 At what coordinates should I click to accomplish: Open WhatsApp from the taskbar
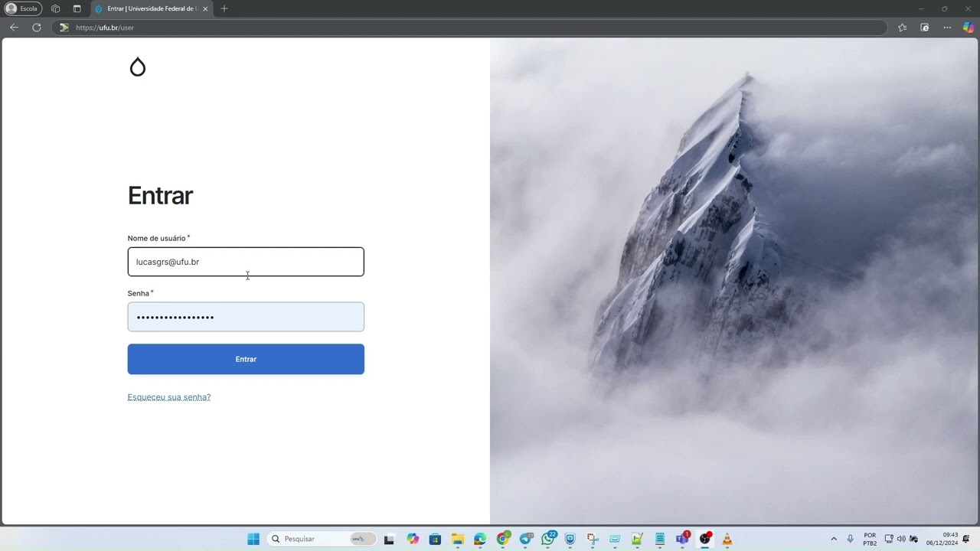click(548, 539)
